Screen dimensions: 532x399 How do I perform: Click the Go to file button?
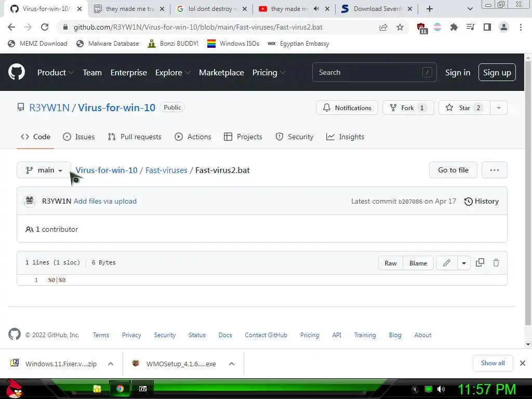coord(453,170)
